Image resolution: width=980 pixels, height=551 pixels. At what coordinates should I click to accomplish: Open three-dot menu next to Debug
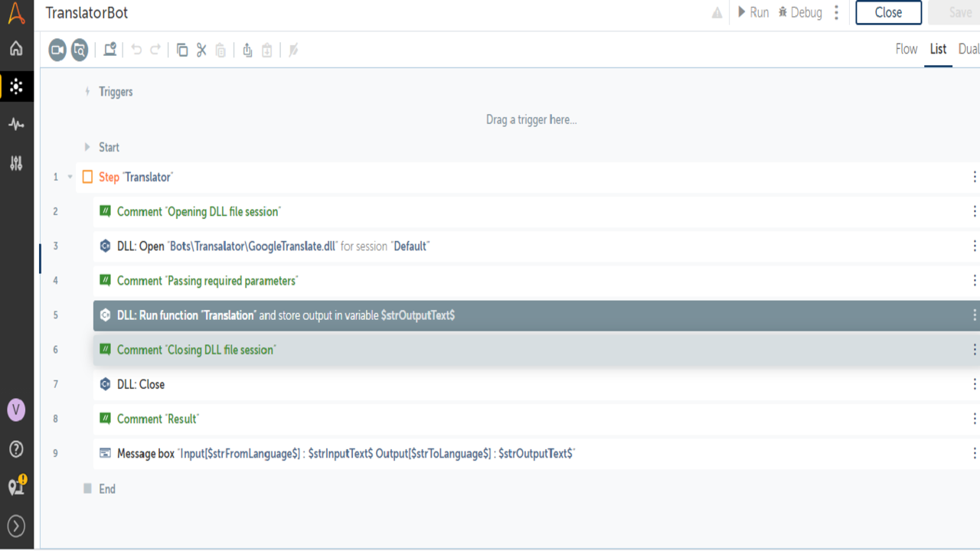tap(837, 12)
